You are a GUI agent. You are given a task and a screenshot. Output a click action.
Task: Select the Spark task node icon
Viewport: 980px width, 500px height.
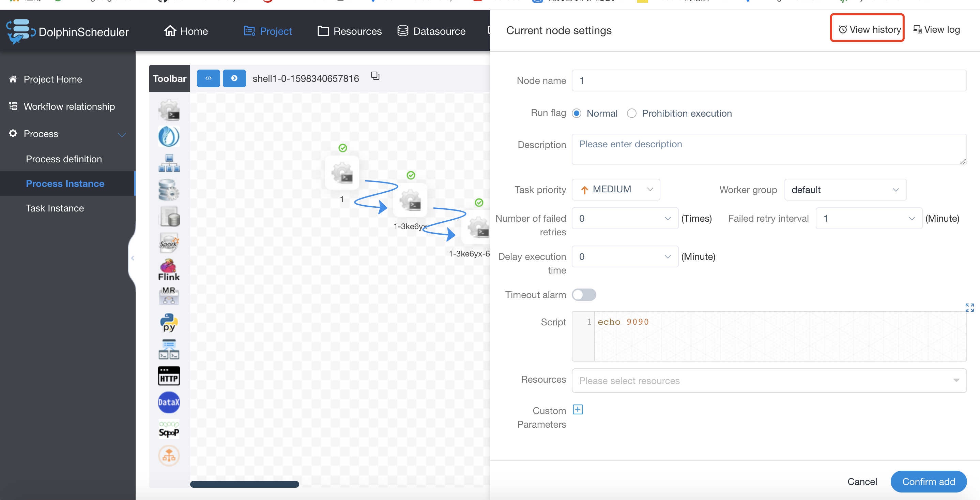[x=169, y=242]
